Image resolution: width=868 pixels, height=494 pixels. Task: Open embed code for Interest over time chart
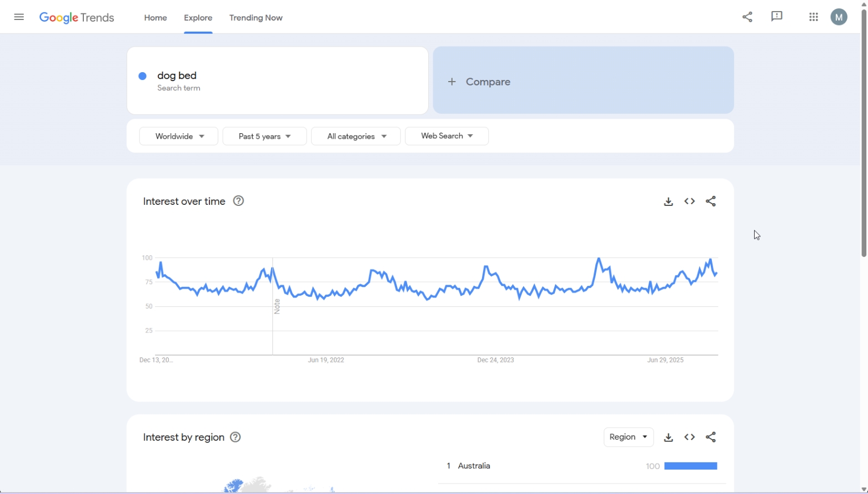pos(689,201)
